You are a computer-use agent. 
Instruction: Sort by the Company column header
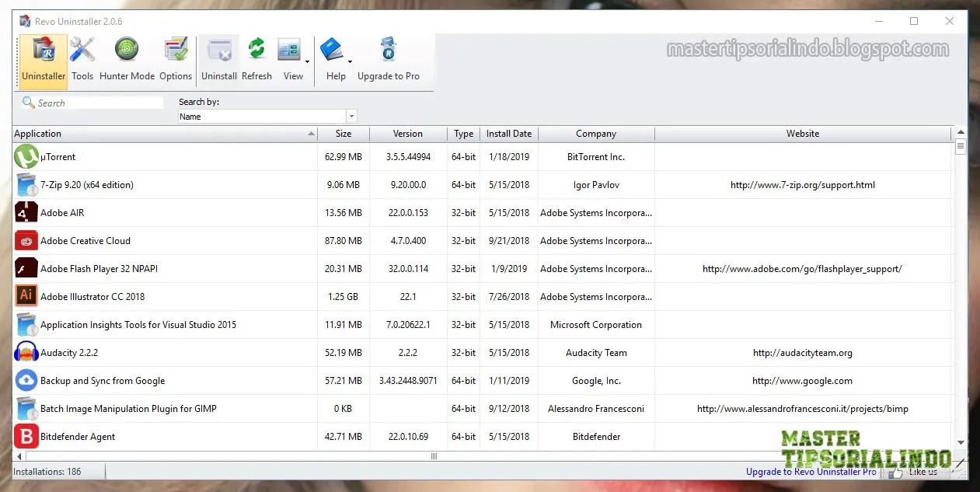pos(596,134)
